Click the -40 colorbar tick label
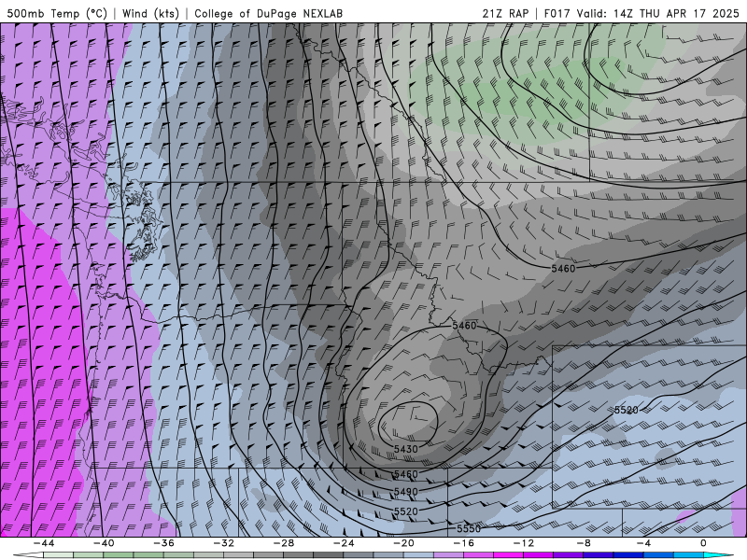The width and height of the screenshot is (747, 560). click(x=104, y=543)
